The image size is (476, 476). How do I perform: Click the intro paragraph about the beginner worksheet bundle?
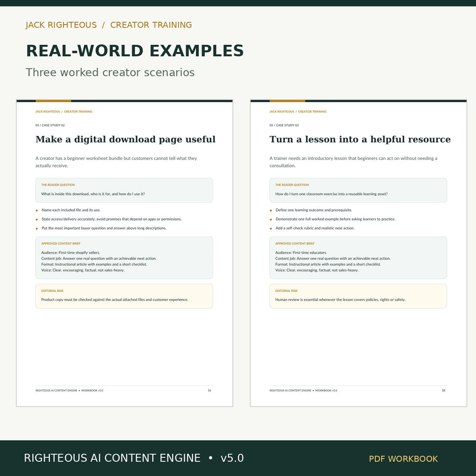116,162
